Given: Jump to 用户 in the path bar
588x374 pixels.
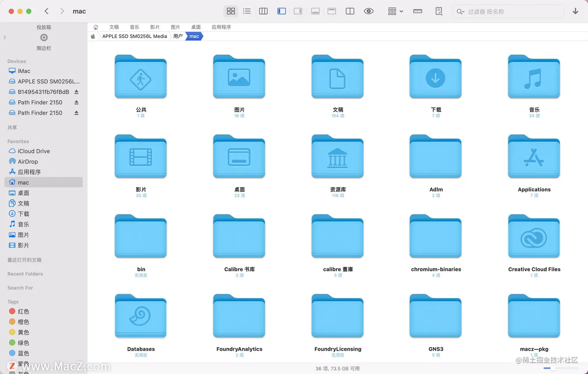Looking at the screenshot, I should (178, 36).
